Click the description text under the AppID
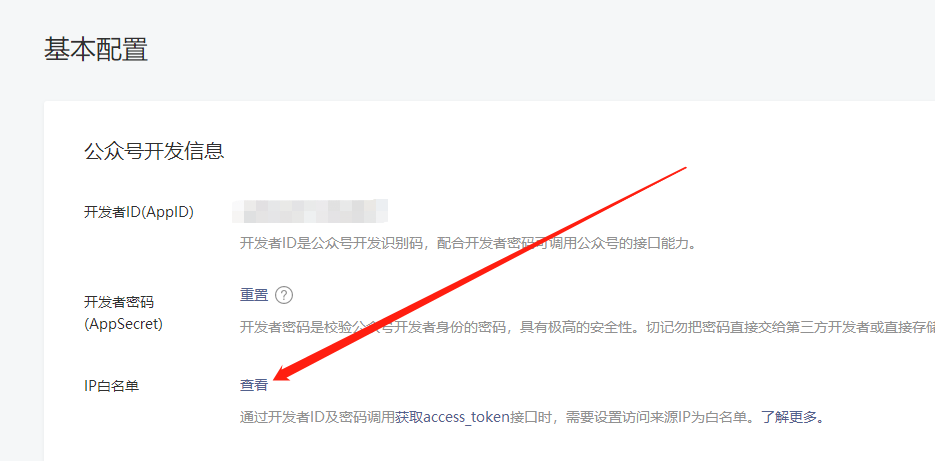The width and height of the screenshot is (935, 461). click(468, 243)
